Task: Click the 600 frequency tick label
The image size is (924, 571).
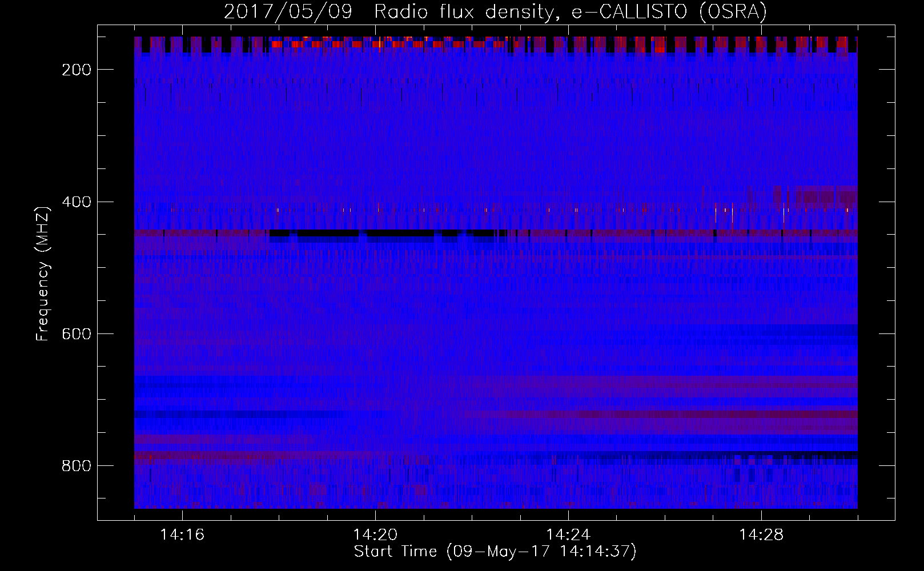Action: pyautogui.click(x=76, y=334)
